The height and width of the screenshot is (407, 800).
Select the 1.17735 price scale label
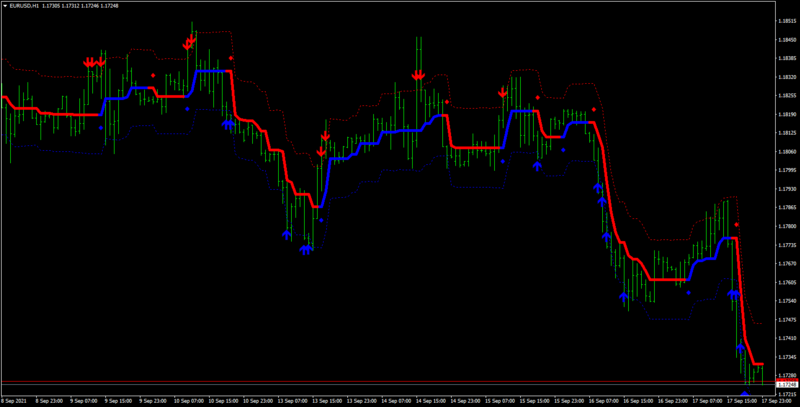(788, 245)
